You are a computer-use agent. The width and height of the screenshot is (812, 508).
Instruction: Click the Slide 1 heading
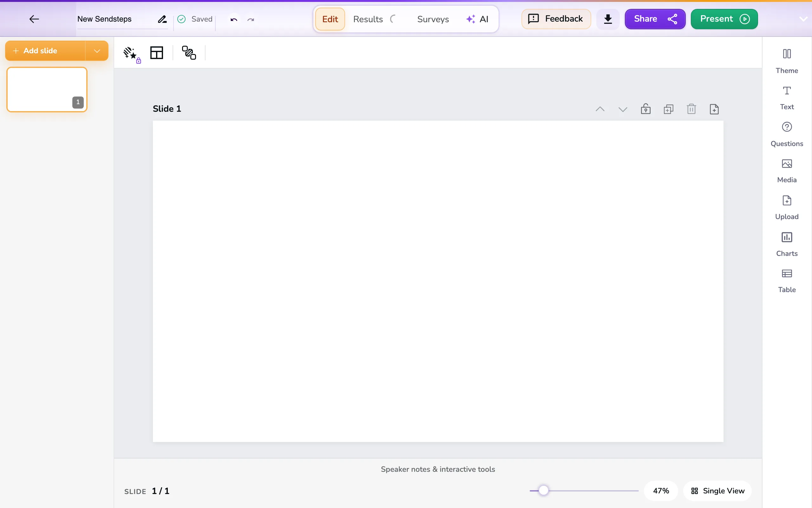pos(167,109)
